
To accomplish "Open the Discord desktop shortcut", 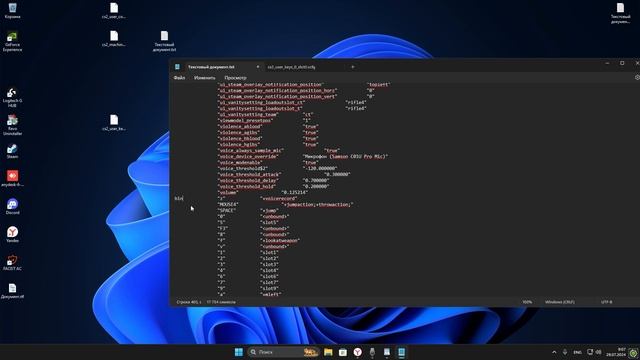I will click(12, 207).
